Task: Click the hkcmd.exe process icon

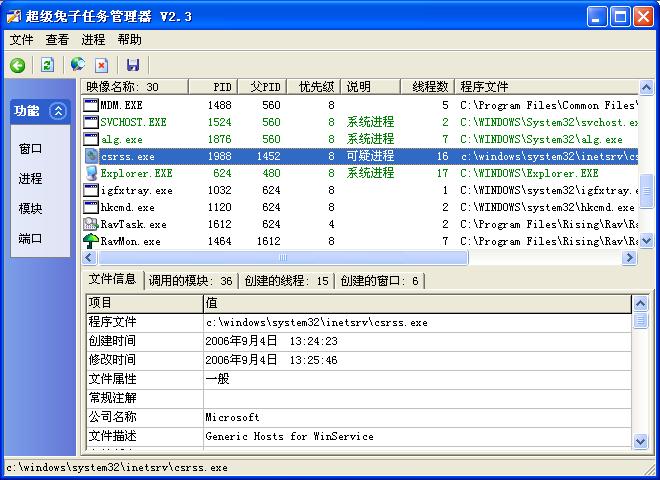Action: pos(91,207)
